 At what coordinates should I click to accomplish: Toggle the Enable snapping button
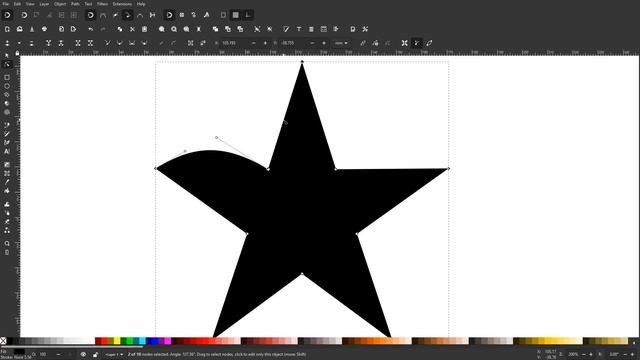(7, 15)
